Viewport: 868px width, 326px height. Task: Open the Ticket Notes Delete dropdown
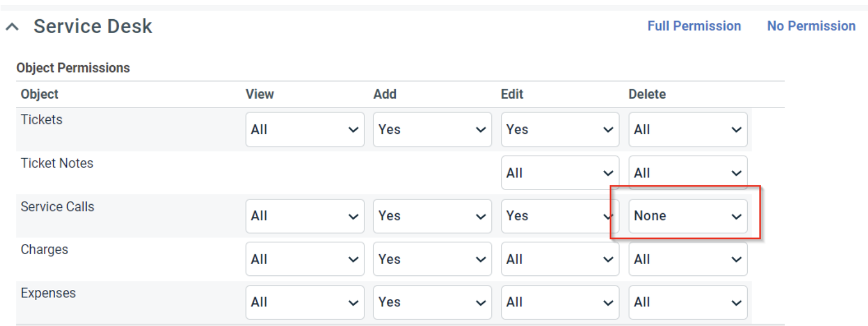[688, 173]
